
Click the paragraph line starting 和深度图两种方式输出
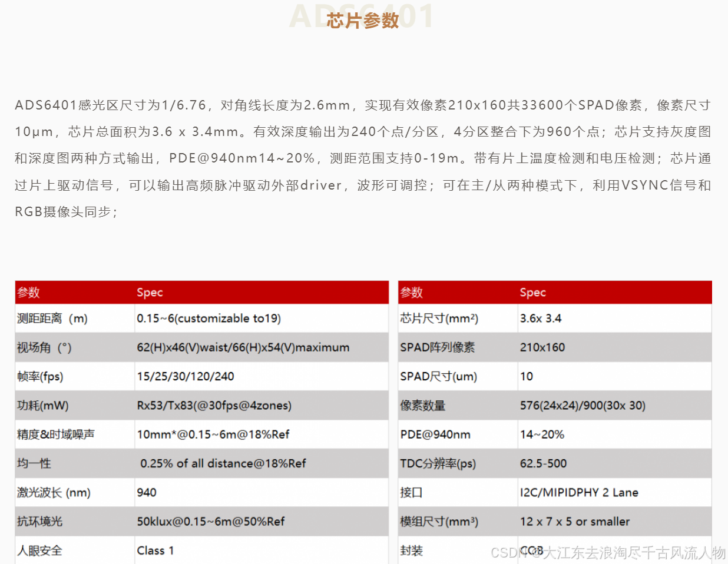coord(363,158)
